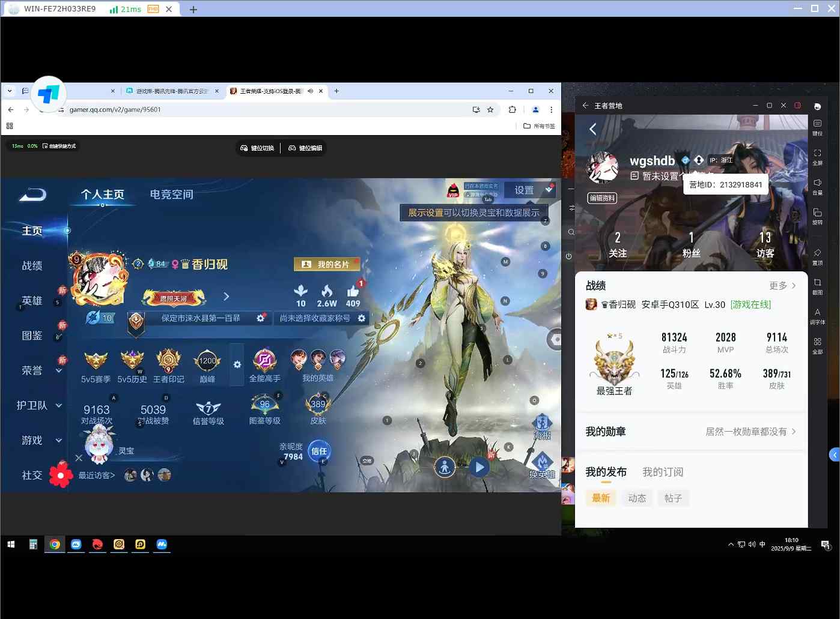840x619 pixels.
Task: Click the flame popularity icon showing 2.6W
Action: click(327, 292)
